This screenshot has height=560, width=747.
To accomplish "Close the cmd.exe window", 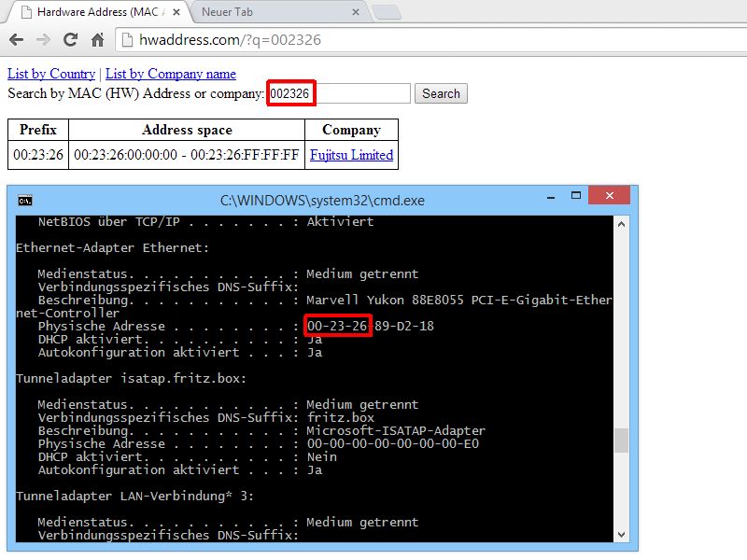I will tap(610, 195).
